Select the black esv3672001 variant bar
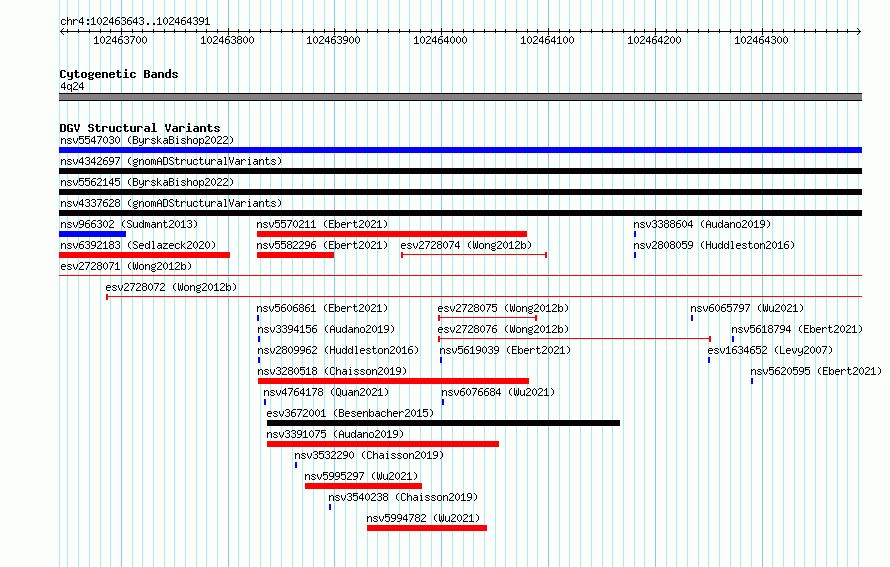 [x=443, y=423]
